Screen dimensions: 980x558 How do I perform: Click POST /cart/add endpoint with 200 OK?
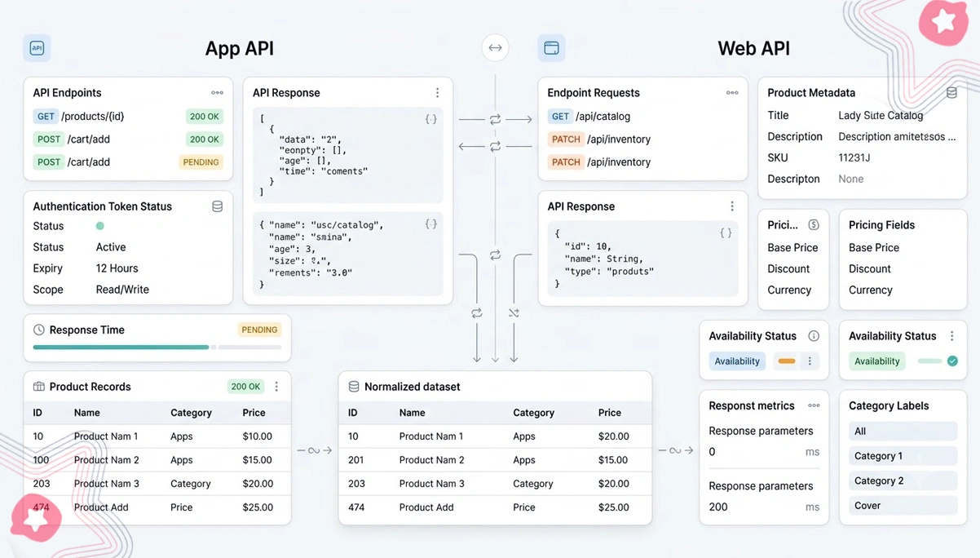point(128,139)
